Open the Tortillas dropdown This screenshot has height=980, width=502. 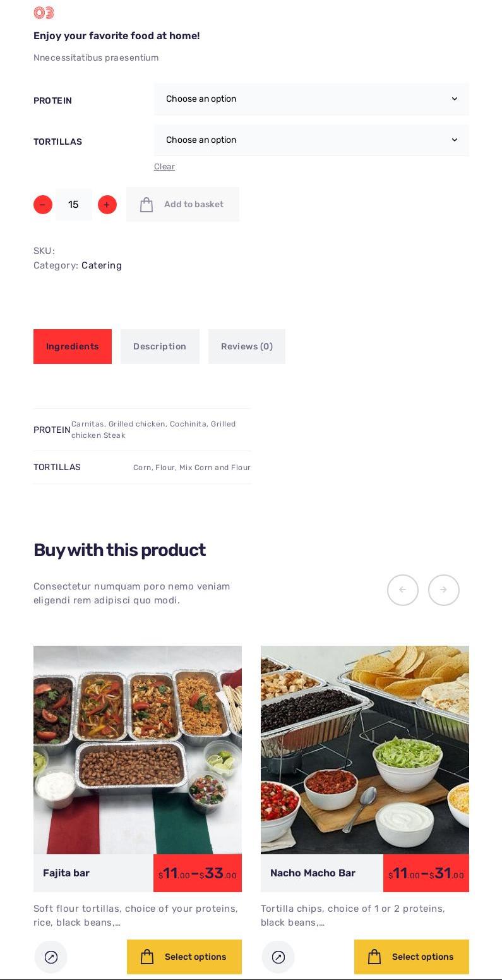[x=311, y=140]
